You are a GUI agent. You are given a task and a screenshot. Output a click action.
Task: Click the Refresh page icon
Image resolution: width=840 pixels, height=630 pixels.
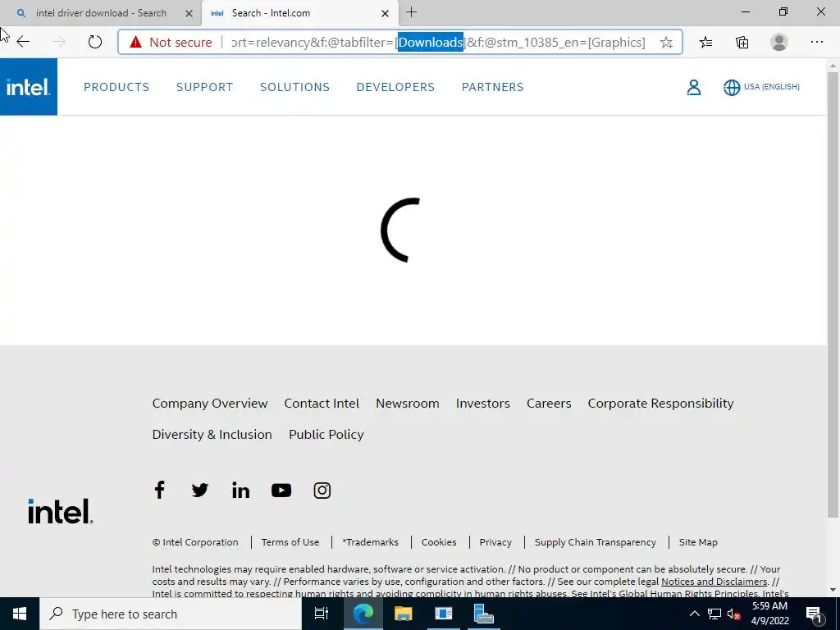pyautogui.click(x=95, y=42)
